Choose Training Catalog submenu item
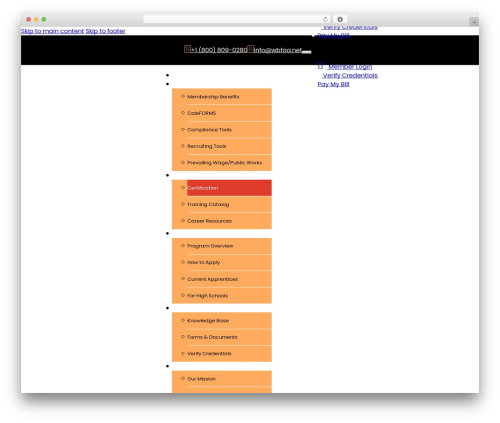500x423 pixels. (x=208, y=204)
